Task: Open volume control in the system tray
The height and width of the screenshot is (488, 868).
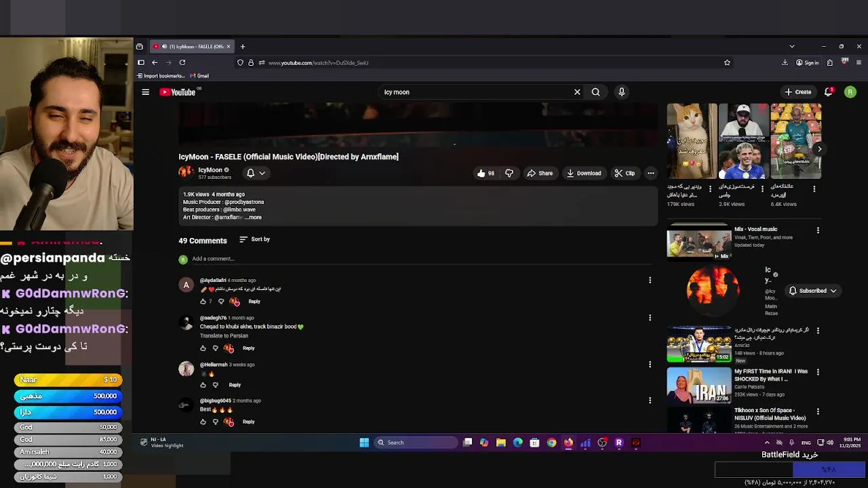Action: [830, 443]
